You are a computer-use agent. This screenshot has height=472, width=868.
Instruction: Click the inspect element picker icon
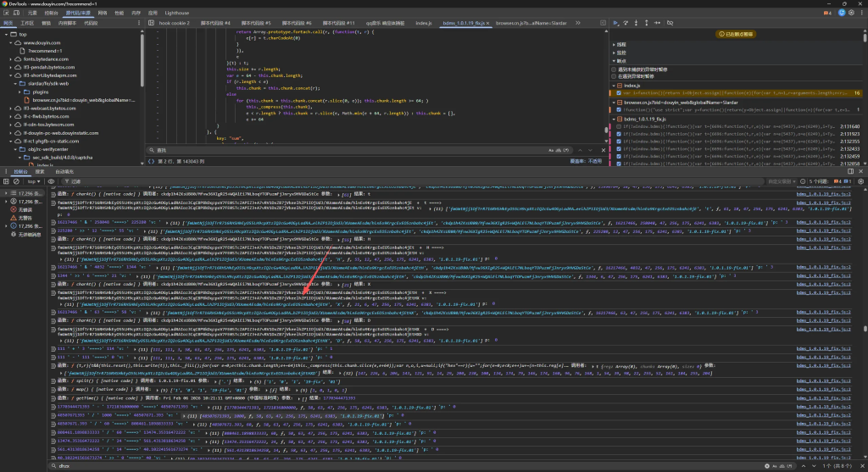[x=7, y=14]
